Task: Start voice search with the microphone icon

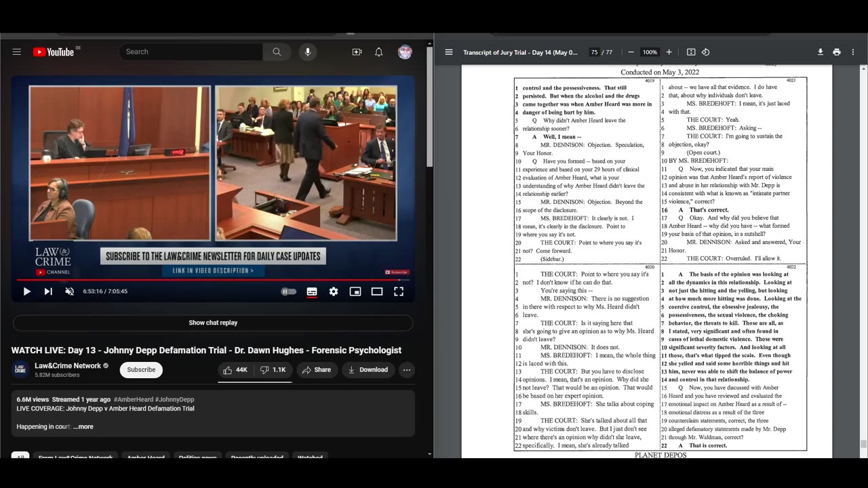Action: point(308,52)
